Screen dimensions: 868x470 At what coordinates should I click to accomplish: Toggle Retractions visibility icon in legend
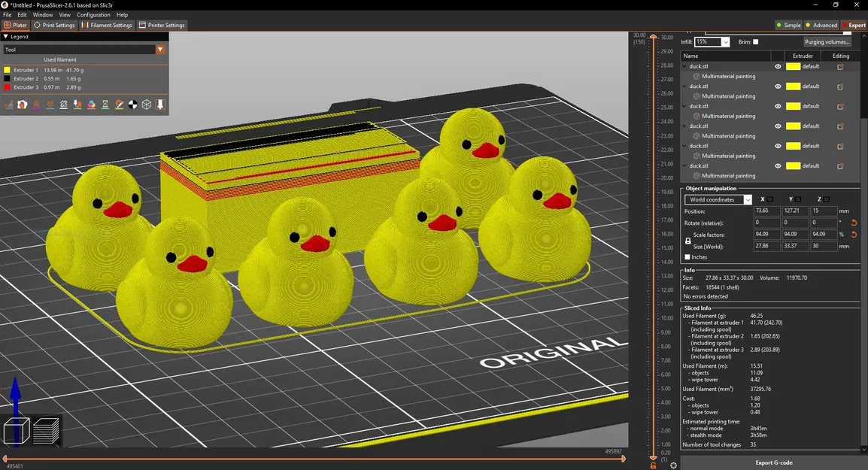pyautogui.click(x=37, y=105)
